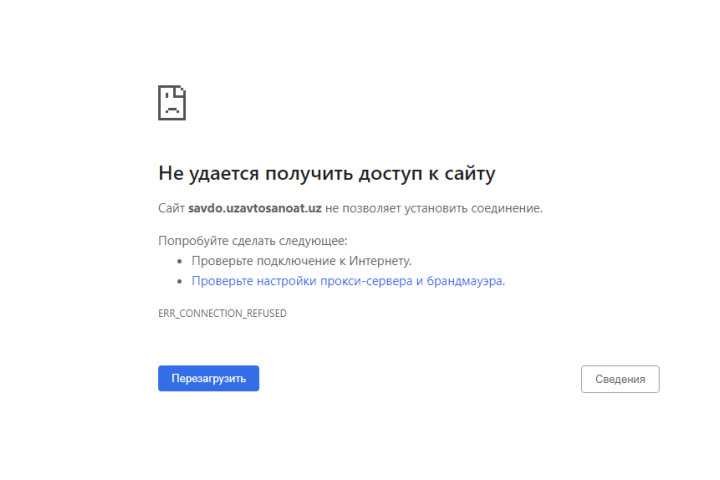The width and height of the screenshot is (720, 480).
Task: Click the text Проверьте подключение к Интернету
Action: click(x=301, y=261)
